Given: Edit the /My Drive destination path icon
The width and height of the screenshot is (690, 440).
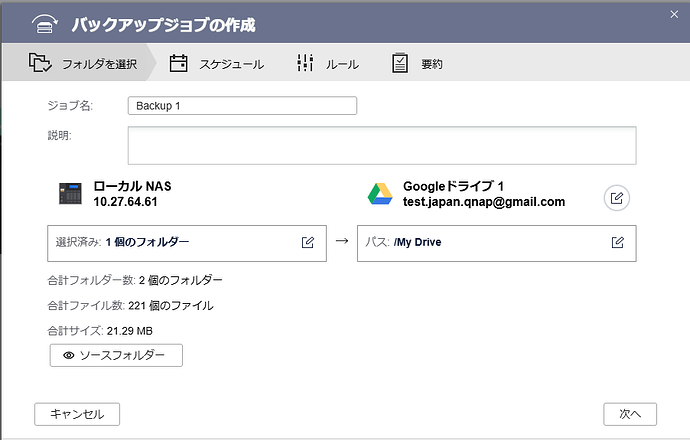Looking at the screenshot, I should tap(618, 242).
